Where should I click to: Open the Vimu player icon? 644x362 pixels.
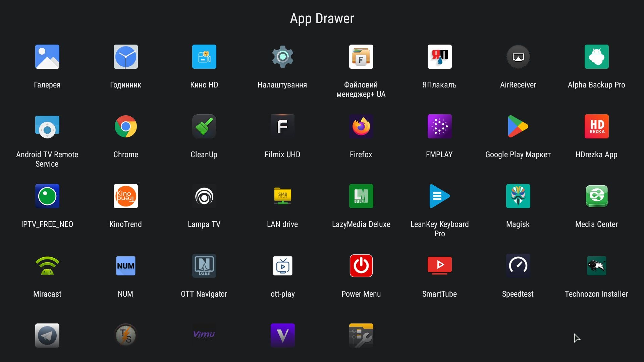pyautogui.click(x=204, y=336)
